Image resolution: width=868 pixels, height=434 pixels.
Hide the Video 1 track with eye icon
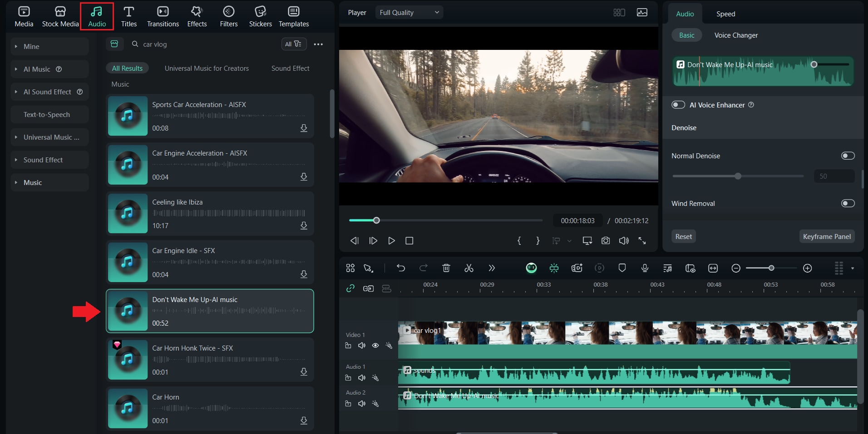375,346
